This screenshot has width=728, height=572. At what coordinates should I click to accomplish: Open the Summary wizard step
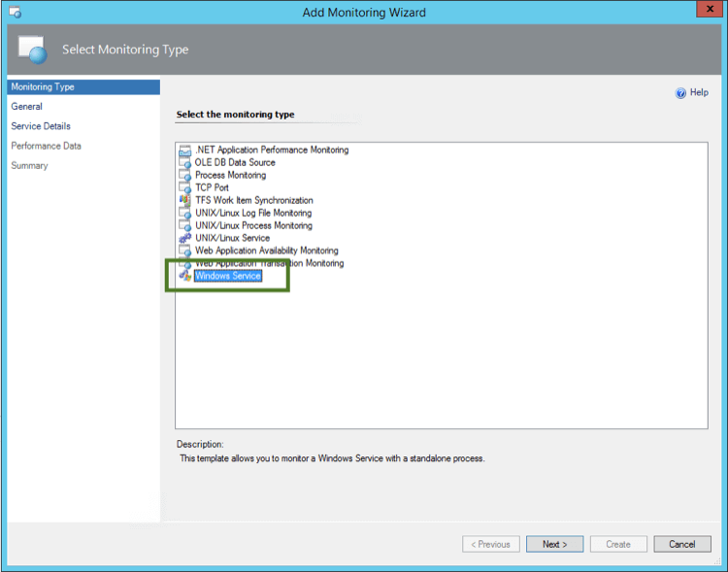pos(29,165)
